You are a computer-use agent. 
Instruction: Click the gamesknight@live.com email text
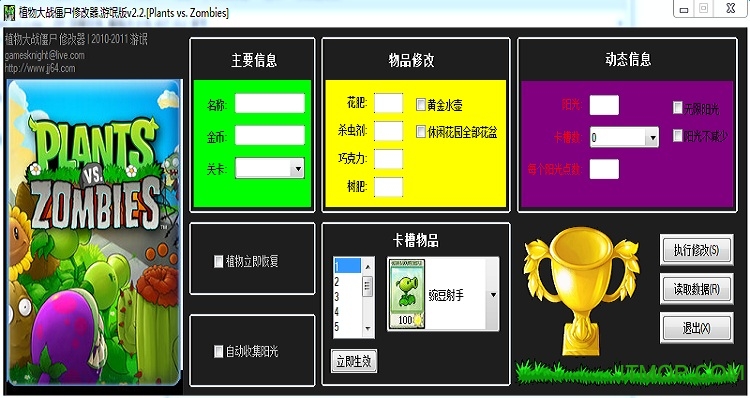[44, 55]
